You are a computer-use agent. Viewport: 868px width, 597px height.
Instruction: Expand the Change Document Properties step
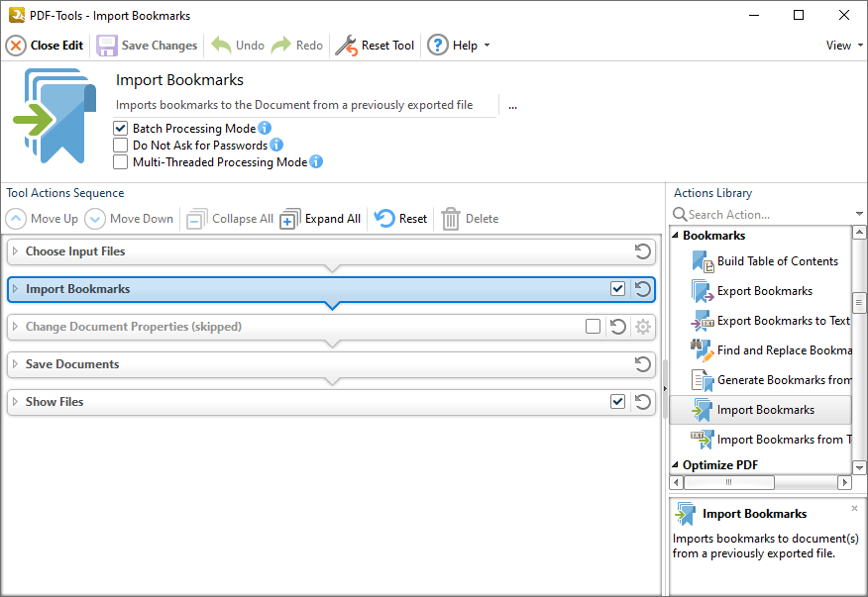(x=16, y=327)
